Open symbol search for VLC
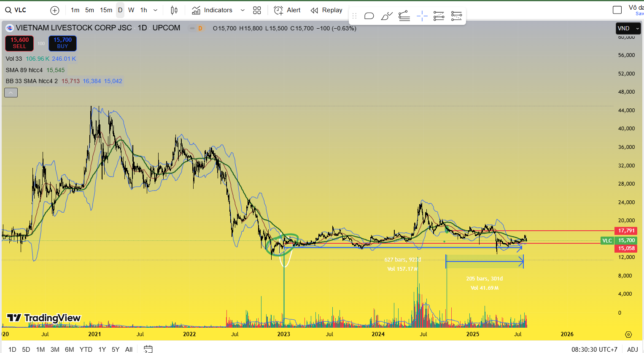 pyautogui.click(x=16, y=10)
